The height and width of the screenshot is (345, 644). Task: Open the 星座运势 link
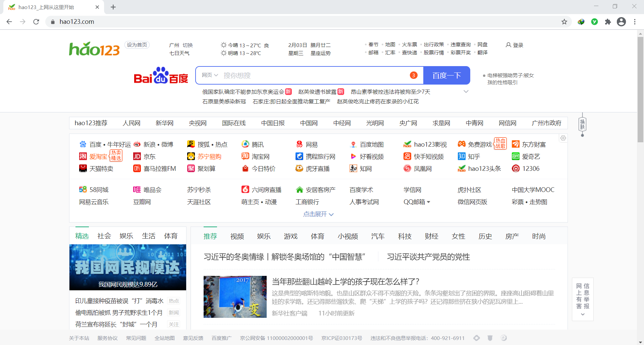(x=320, y=53)
